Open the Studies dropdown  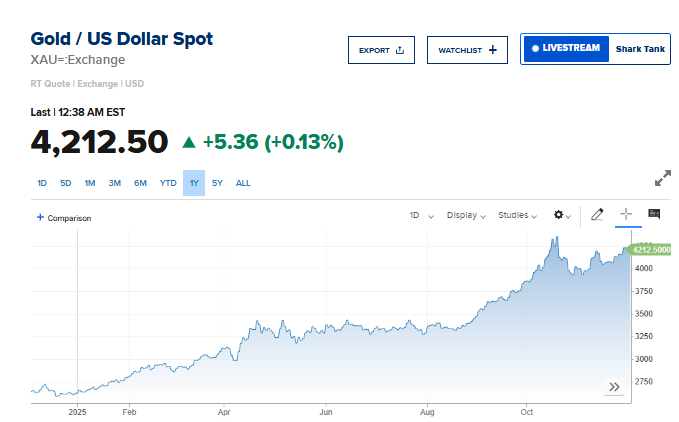coord(517,215)
